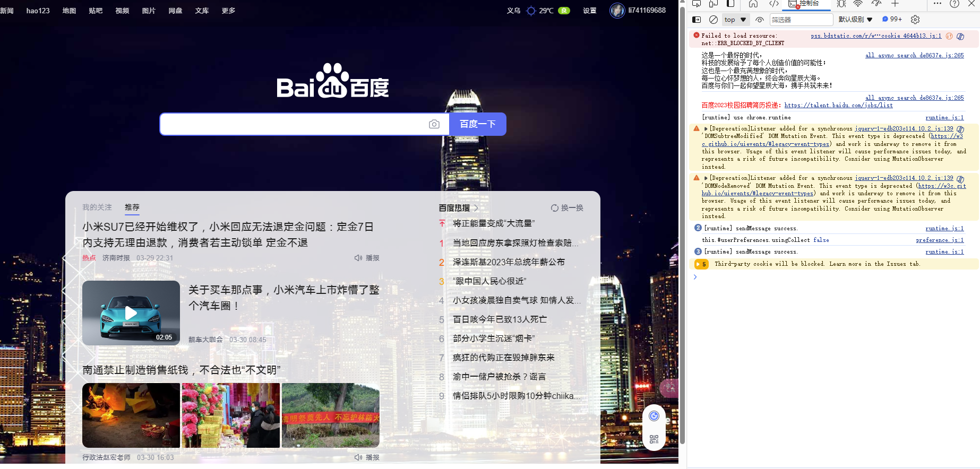Click the floating QR code icon
Image resolution: width=980 pixels, height=469 pixels.
[x=654, y=439]
